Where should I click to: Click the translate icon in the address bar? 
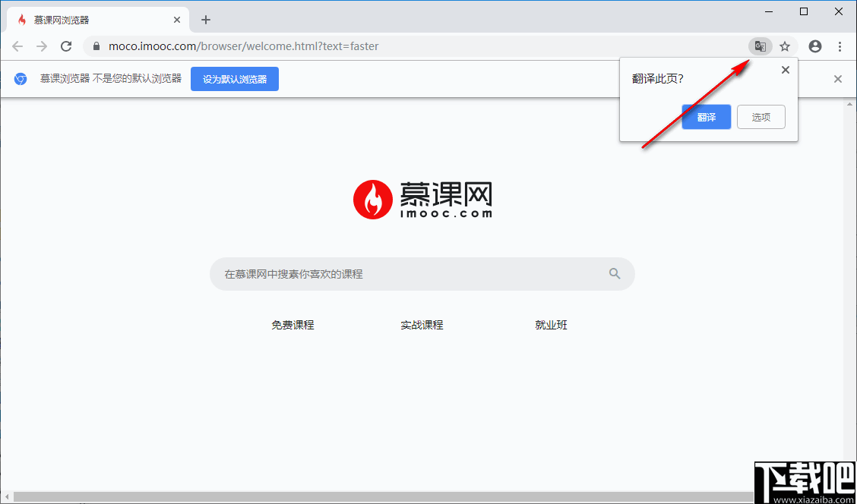coord(760,46)
